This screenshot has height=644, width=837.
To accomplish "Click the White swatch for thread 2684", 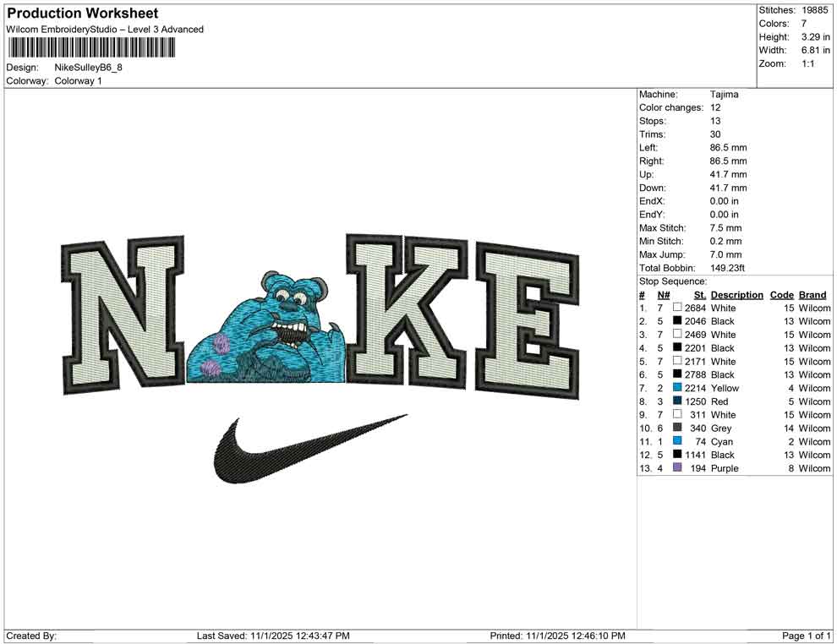I will (x=677, y=308).
